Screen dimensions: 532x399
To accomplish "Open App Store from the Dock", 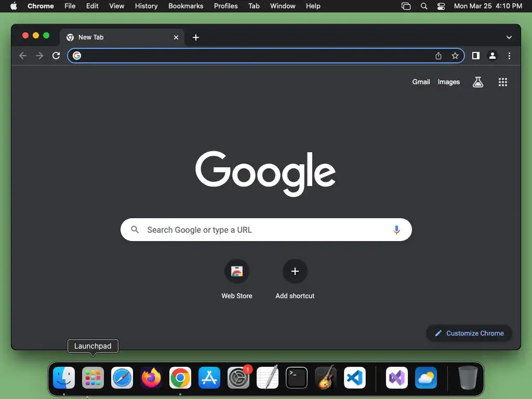I will point(209,378).
